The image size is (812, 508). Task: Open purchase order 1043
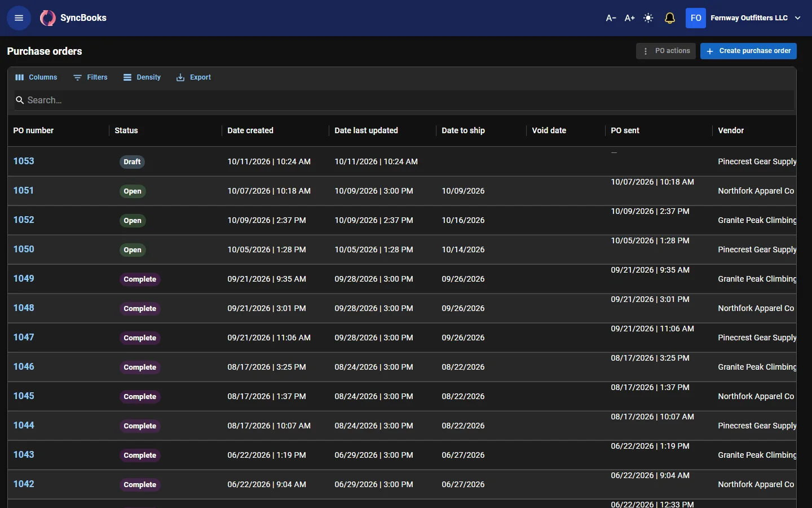(x=24, y=454)
